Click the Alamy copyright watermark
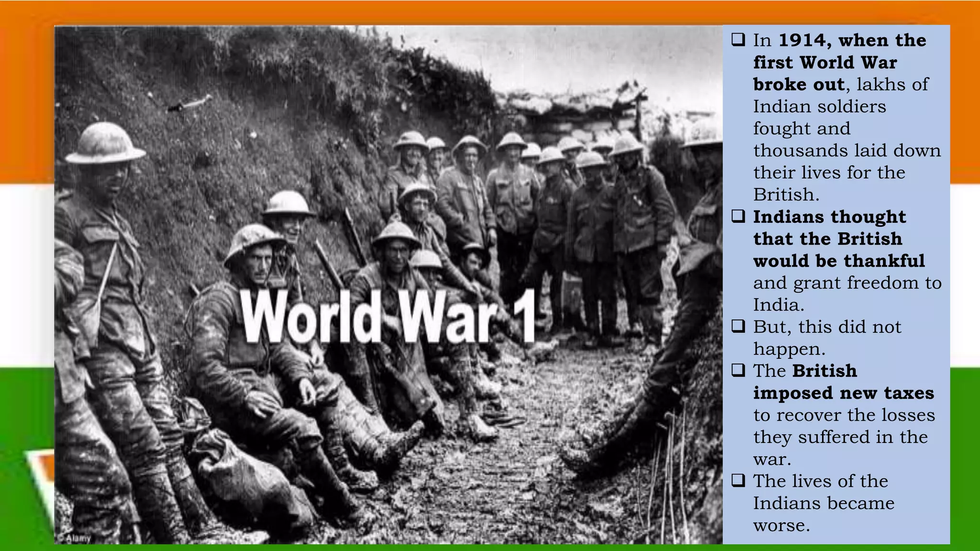Image resolution: width=980 pixels, height=551 pixels. click(74, 538)
